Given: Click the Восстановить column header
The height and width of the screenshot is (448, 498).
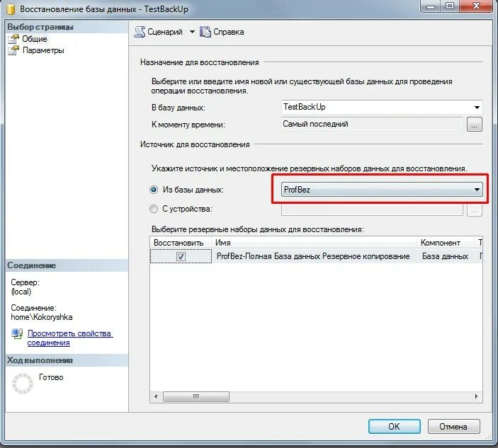Looking at the screenshot, I should [181, 243].
